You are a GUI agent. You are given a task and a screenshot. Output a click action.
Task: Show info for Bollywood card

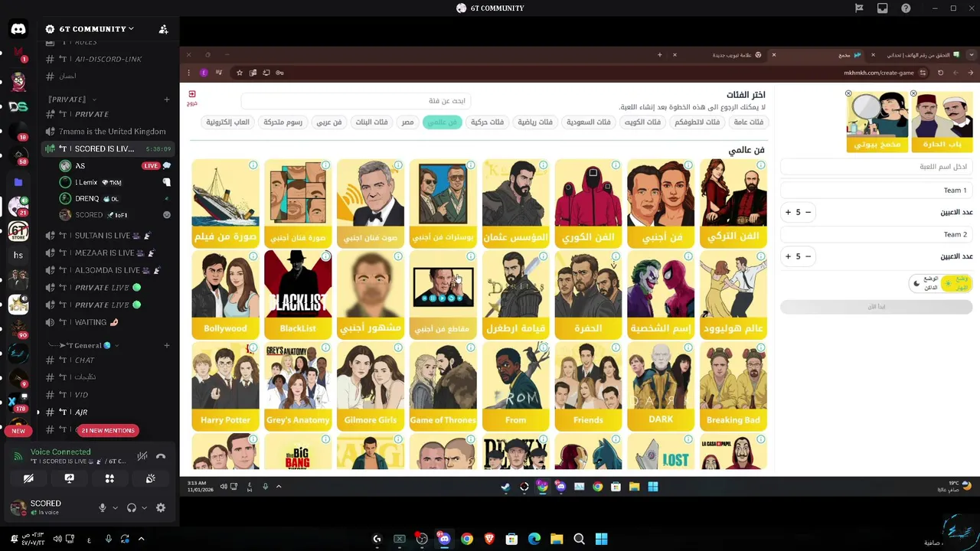coord(253,256)
